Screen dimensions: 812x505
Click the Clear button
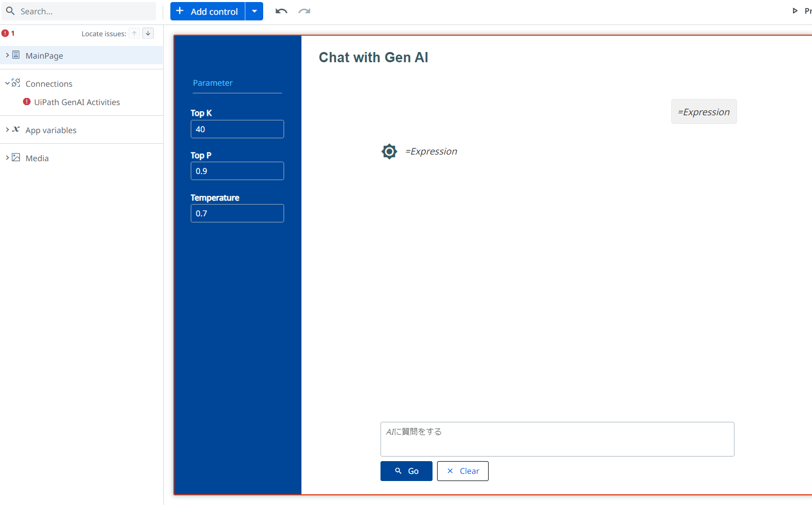tap(463, 471)
